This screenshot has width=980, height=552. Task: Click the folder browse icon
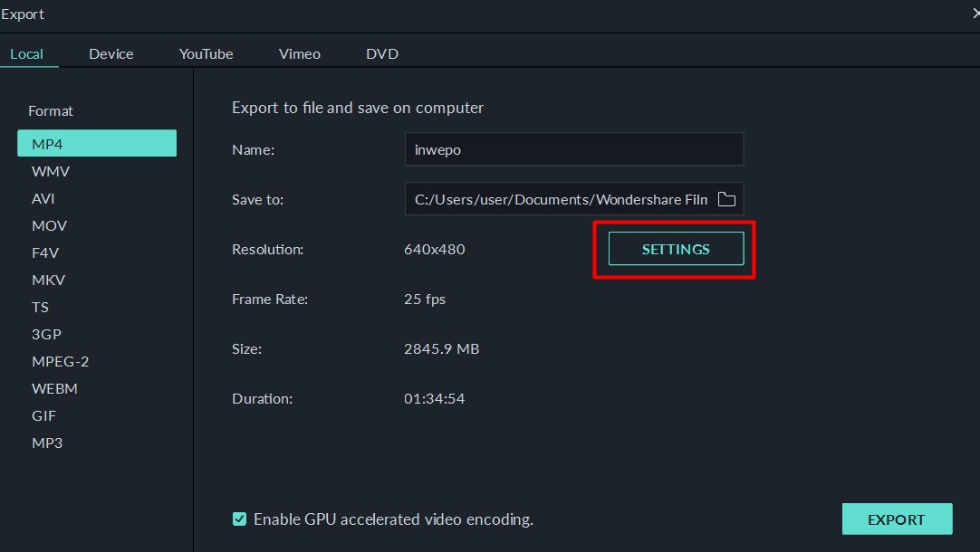(x=726, y=199)
